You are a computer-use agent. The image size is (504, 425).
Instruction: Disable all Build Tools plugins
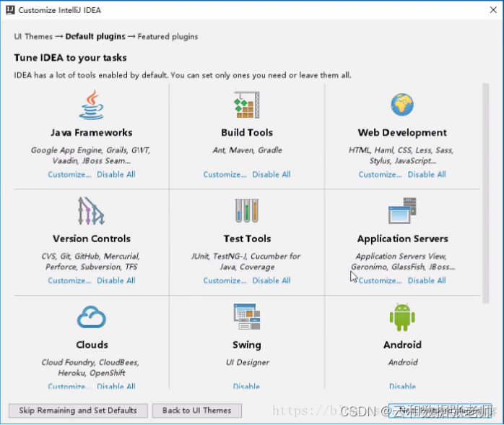[x=271, y=174]
